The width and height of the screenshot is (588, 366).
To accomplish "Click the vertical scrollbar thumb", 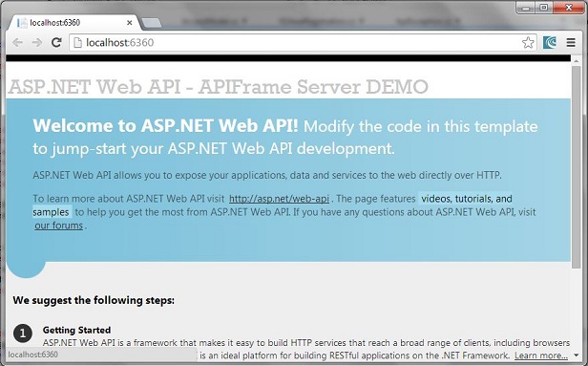I will [576, 166].
